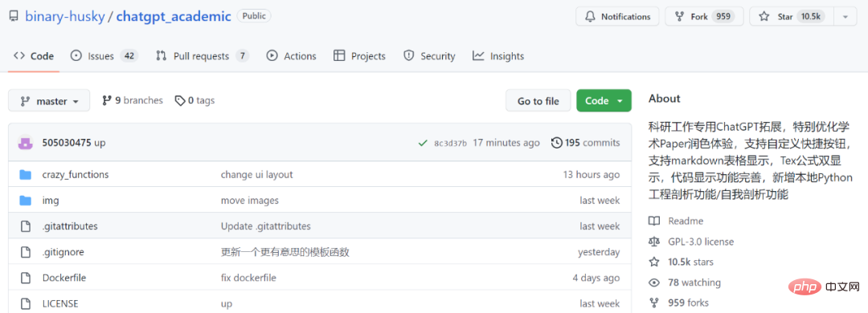Viewport: 868px width, 313px height.
Task: Open the chatgpt_academic repository link
Action: pyautogui.click(x=174, y=16)
